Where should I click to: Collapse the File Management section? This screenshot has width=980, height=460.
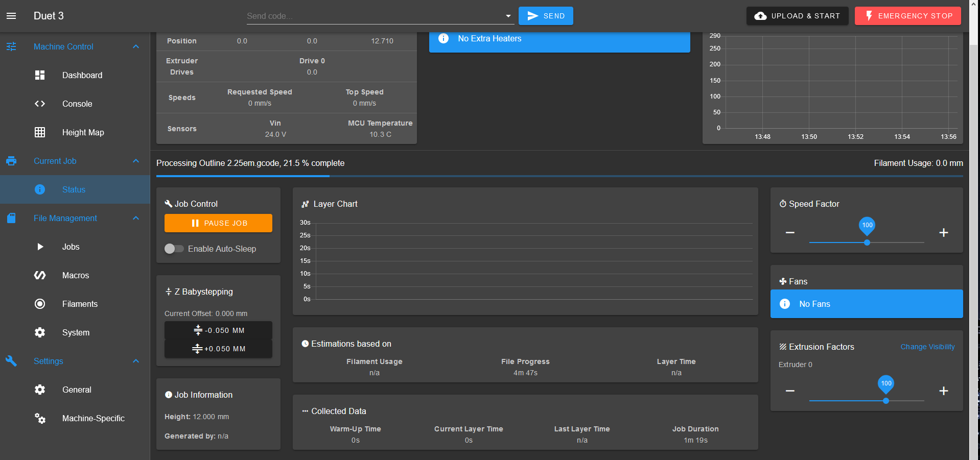point(136,218)
